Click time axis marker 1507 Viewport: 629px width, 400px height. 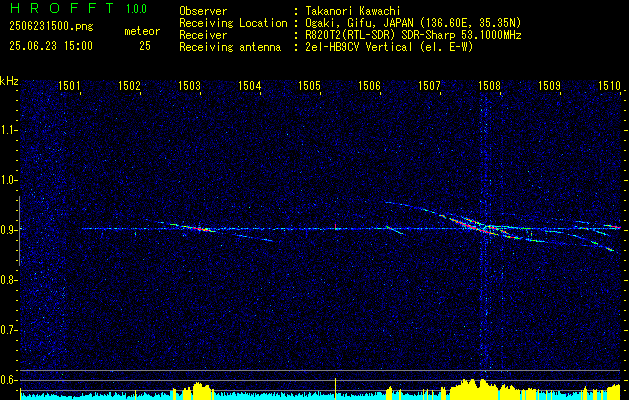click(x=429, y=85)
